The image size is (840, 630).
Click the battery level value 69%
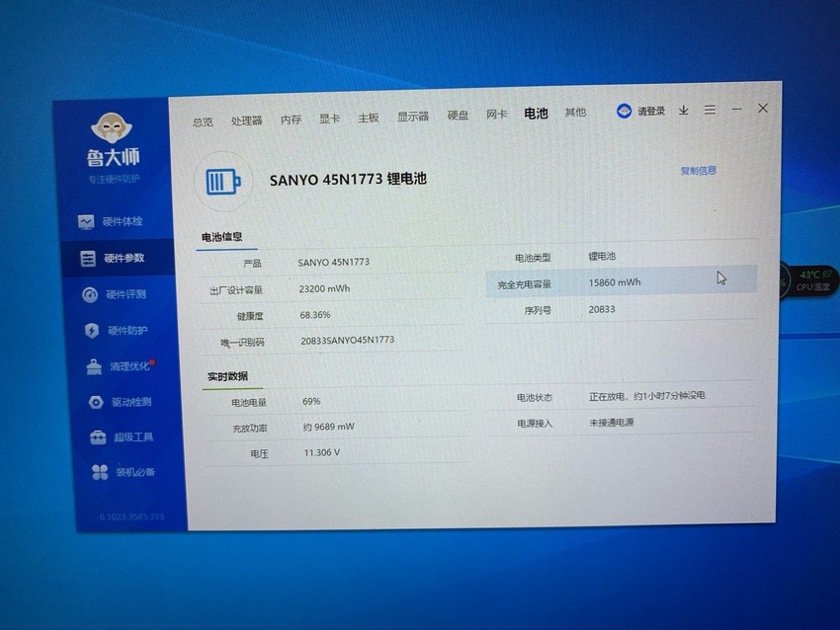[x=311, y=401]
